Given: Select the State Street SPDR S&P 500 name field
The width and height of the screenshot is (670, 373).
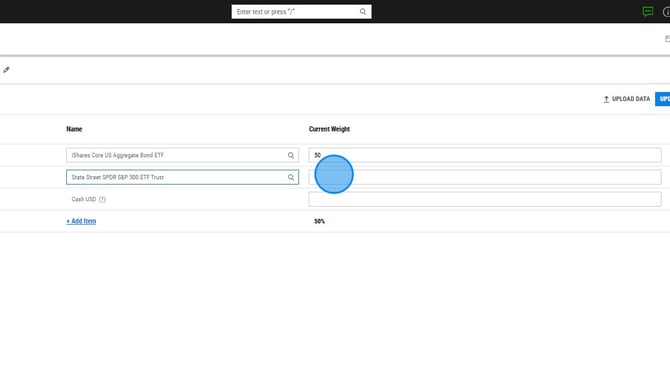Looking at the screenshot, I should click(x=182, y=177).
